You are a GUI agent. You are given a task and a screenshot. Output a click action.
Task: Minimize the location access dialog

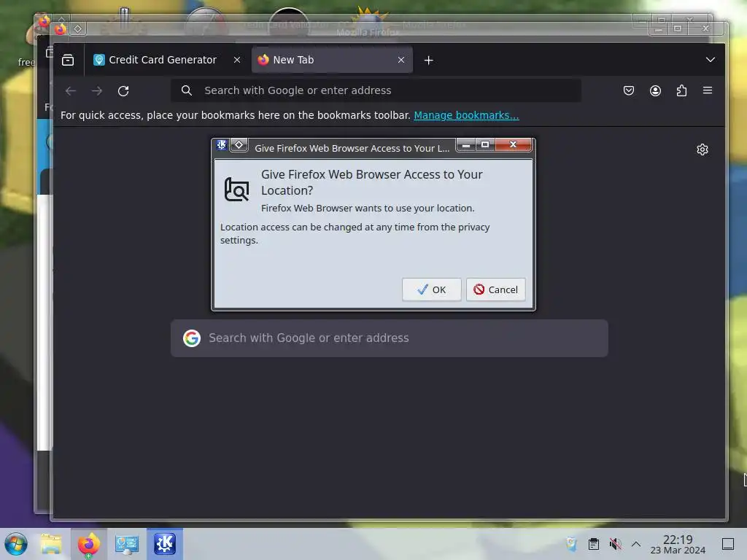point(466,145)
